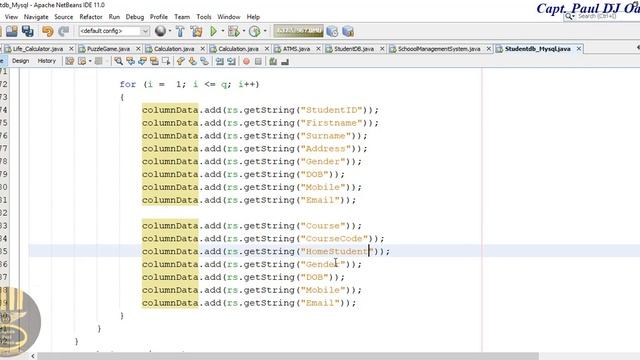The width and height of the screenshot is (640, 360).
Task: Clean and Build project icon
Action: coord(196,31)
